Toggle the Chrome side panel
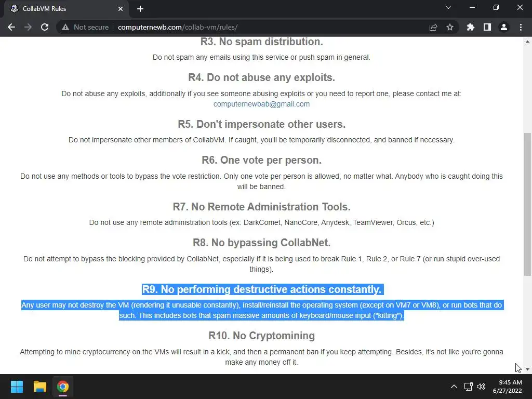532x399 pixels. coord(487,27)
